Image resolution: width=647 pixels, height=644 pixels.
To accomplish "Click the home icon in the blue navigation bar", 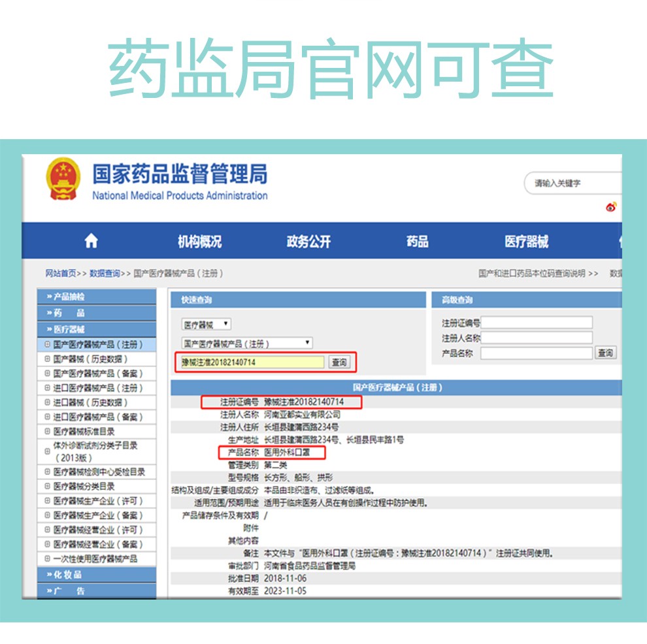I will coord(91,241).
